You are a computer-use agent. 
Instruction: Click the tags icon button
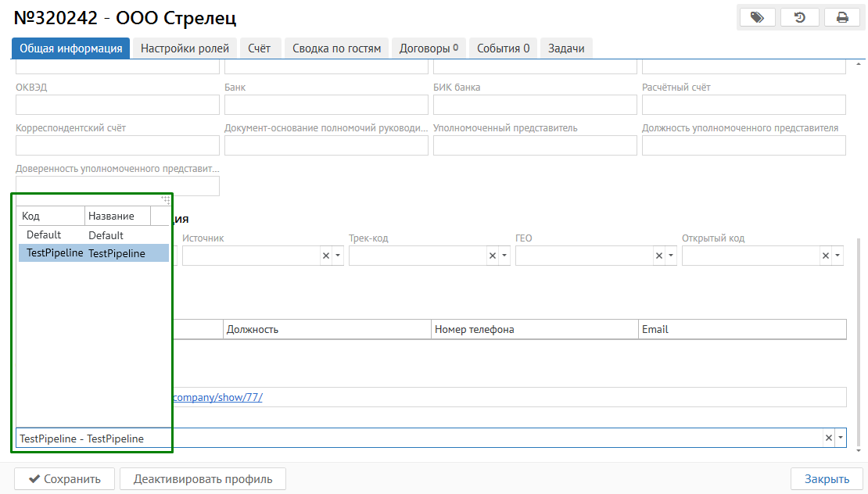coord(756,17)
